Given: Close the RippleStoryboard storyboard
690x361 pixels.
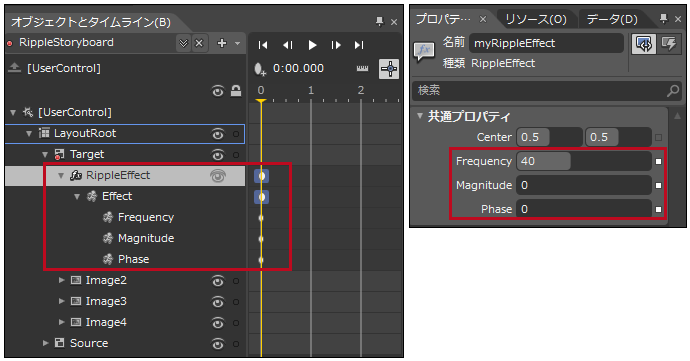Looking at the screenshot, I should click(199, 43).
